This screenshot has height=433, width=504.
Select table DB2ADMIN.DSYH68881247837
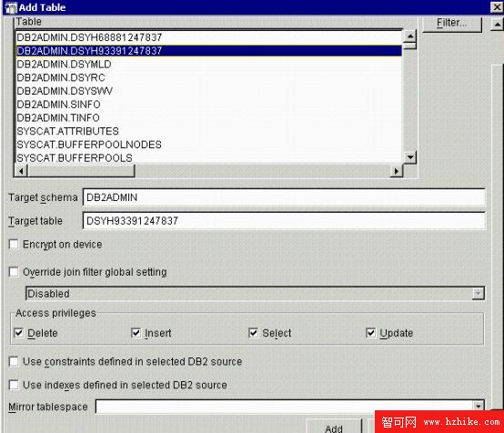208,37
